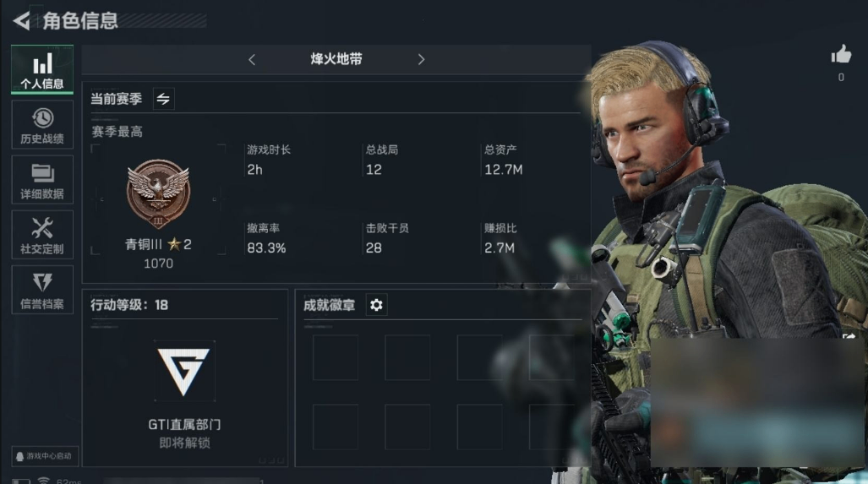Screen dimensions: 868x484
Task: Click the 青铜III eagle rank badge
Action: coord(158,193)
